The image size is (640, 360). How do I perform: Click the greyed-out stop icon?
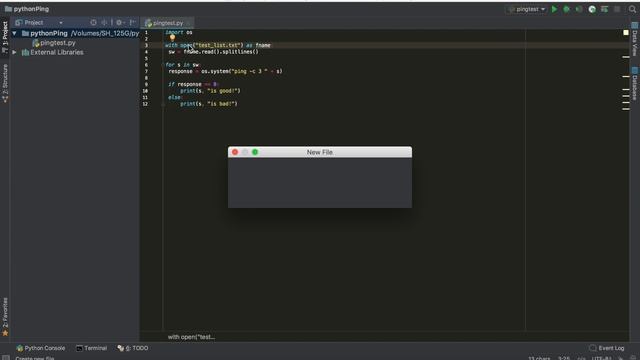click(617, 9)
